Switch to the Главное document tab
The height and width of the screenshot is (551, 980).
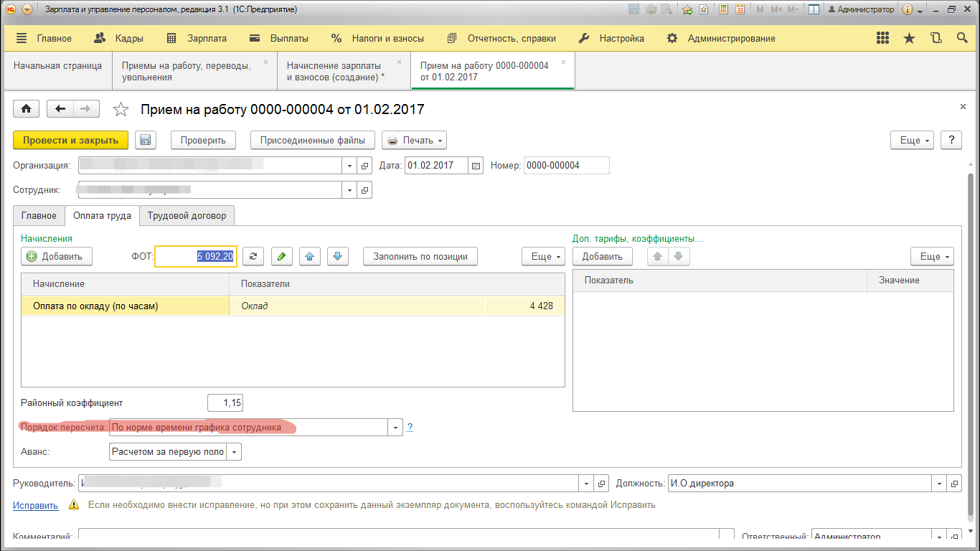pyautogui.click(x=39, y=215)
